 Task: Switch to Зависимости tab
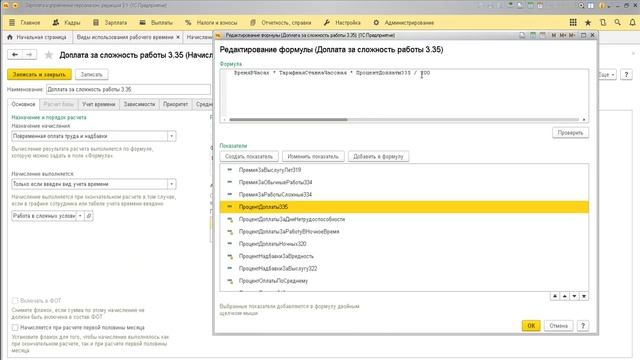pyautogui.click(x=139, y=104)
